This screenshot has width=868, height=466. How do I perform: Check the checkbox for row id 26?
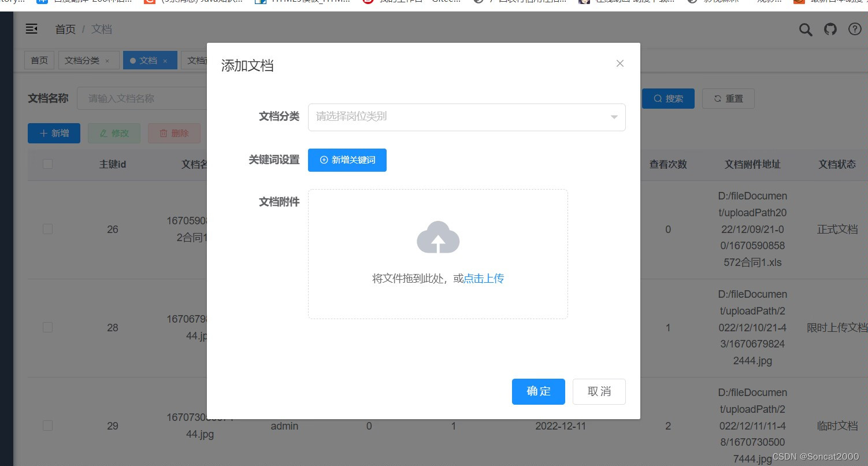[x=47, y=229]
